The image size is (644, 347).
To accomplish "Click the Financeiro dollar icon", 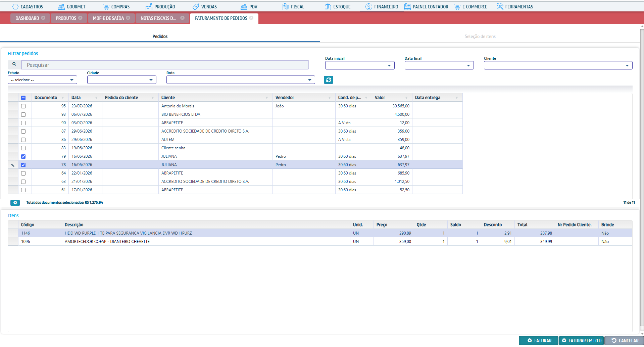I will tap(369, 7).
